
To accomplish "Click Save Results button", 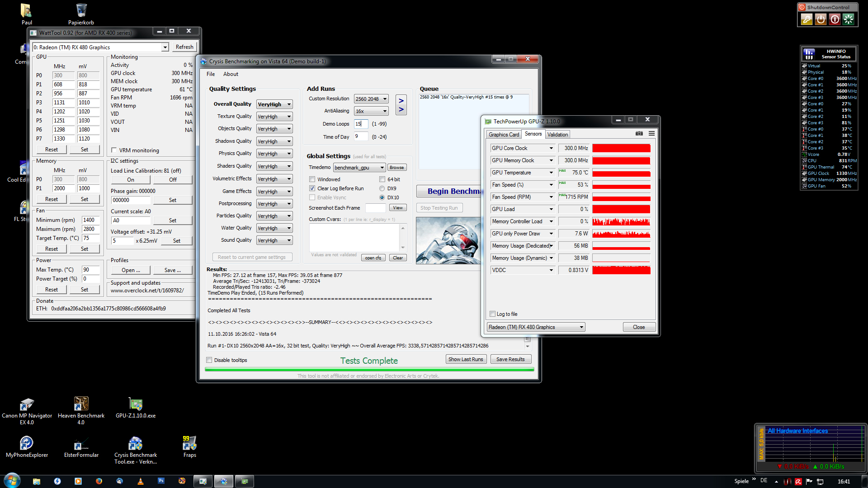I will (510, 359).
